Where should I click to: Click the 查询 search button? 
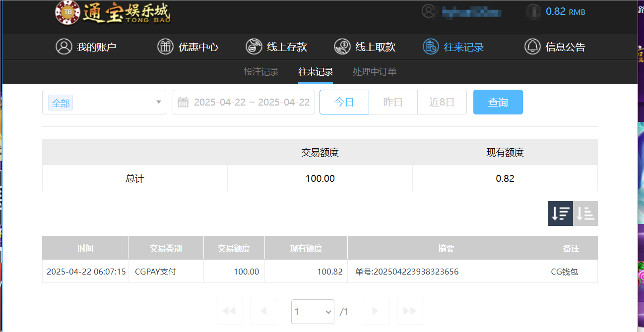click(498, 102)
